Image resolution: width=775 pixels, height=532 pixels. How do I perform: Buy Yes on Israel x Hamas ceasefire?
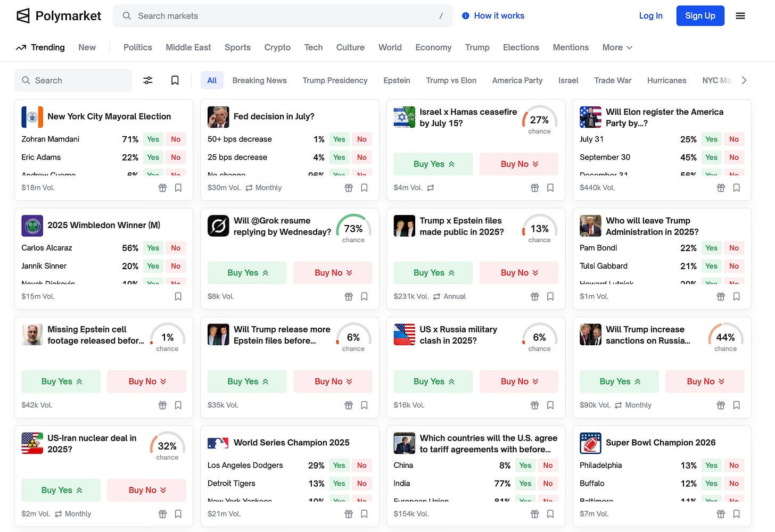433,164
